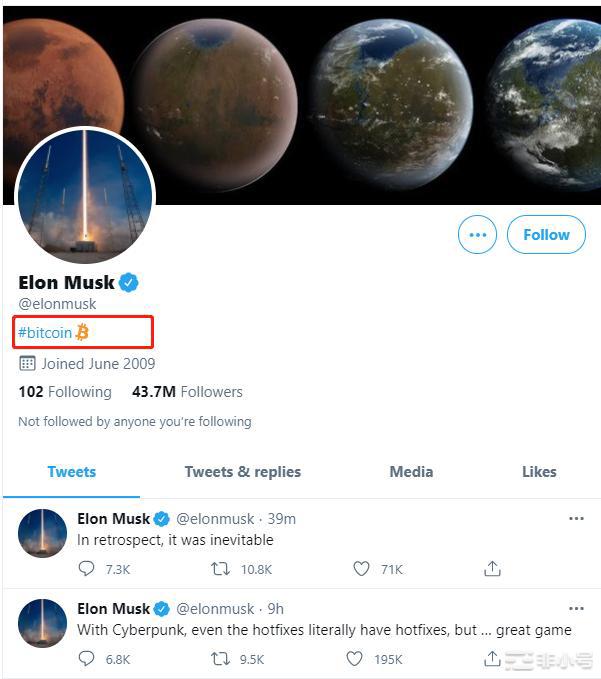
Task: Expand options menu for Cyberpunk tweet
Action: (x=576, y=608)
